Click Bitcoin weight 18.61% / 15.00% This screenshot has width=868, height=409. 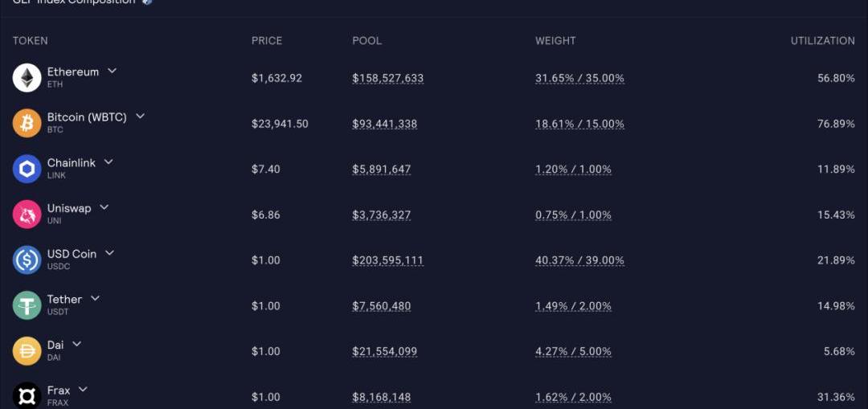[579, 124]
